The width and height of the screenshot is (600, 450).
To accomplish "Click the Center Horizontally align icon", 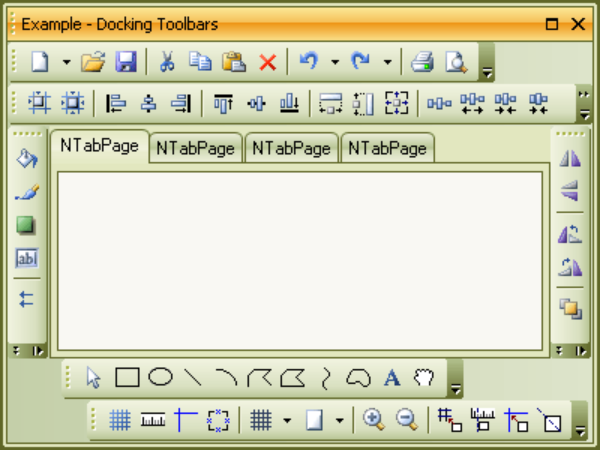I will click(148, 103).
